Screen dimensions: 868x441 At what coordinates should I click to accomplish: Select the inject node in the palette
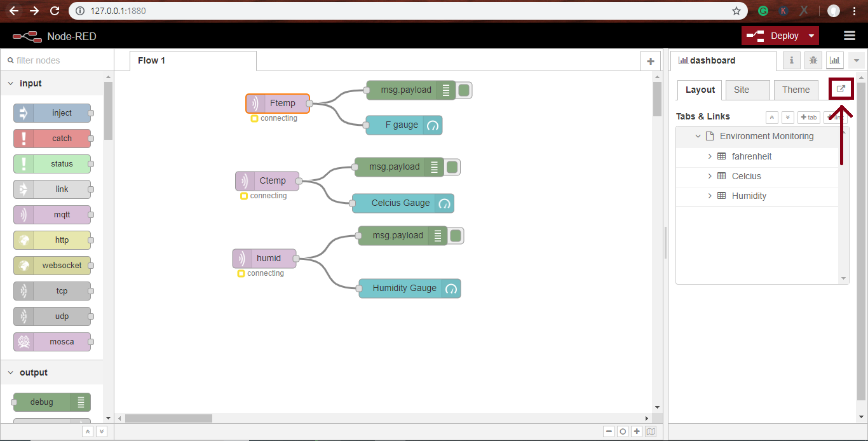click(x=52, y=113)
